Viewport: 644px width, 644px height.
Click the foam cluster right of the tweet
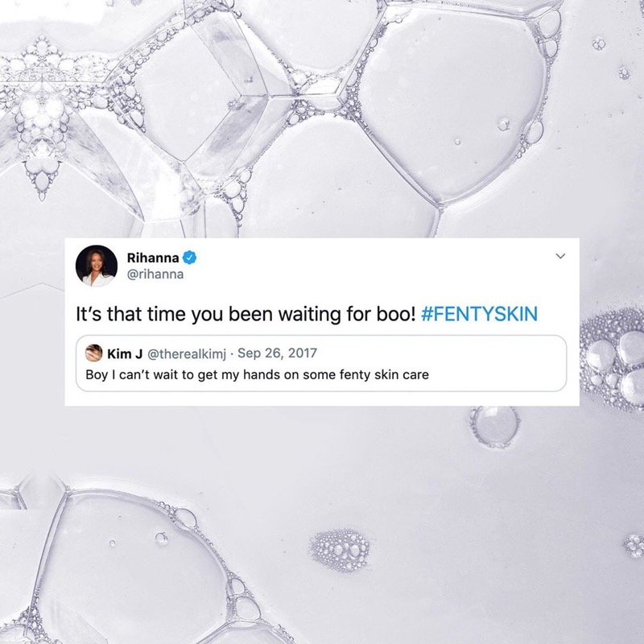613,359
